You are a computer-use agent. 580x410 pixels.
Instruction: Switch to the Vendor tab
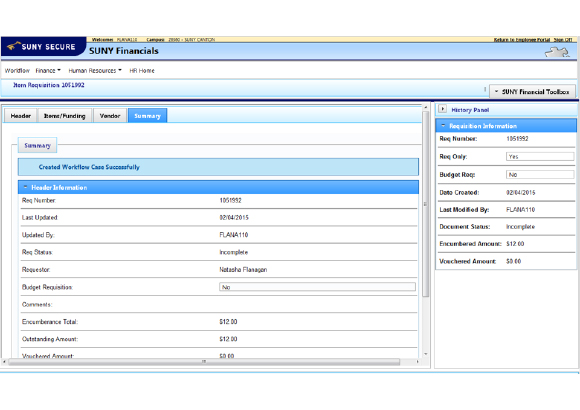(x=110, y=116)
